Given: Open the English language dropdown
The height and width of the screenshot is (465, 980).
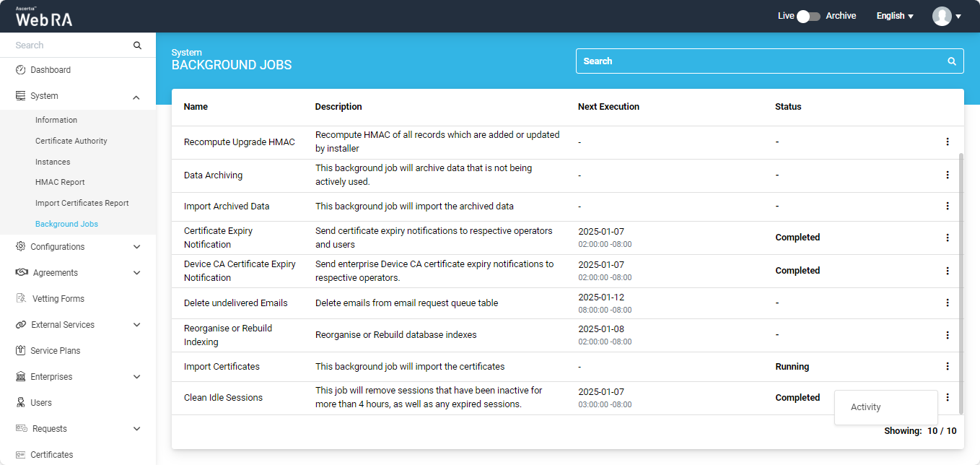Looking at the screenshot, I should click(895, 16).
